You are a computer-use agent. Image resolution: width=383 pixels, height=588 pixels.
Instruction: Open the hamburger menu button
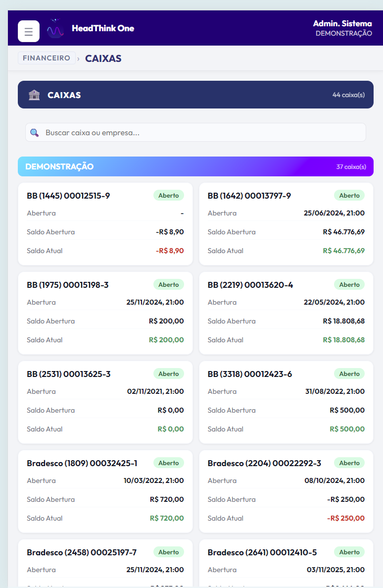tap(29, 31)
